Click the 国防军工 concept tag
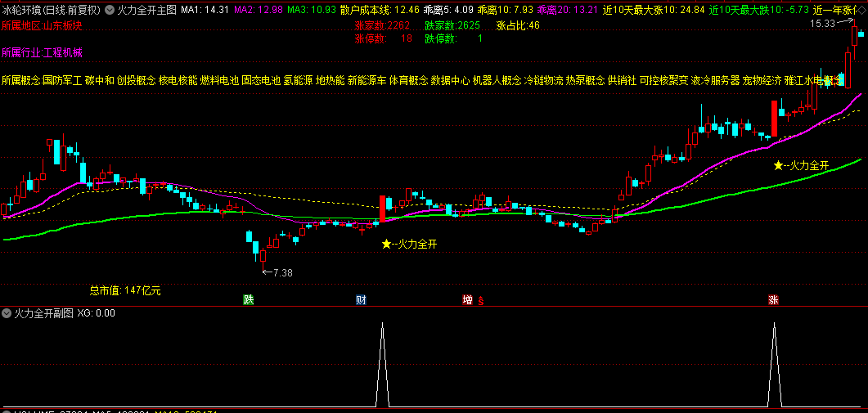868x413 pixels. click(x=62, y=80)
